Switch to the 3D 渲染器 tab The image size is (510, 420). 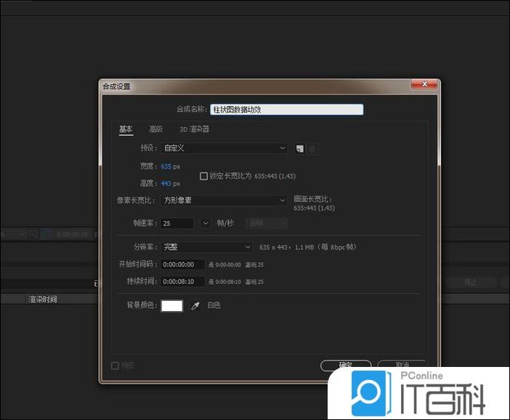tap(194, 129)
